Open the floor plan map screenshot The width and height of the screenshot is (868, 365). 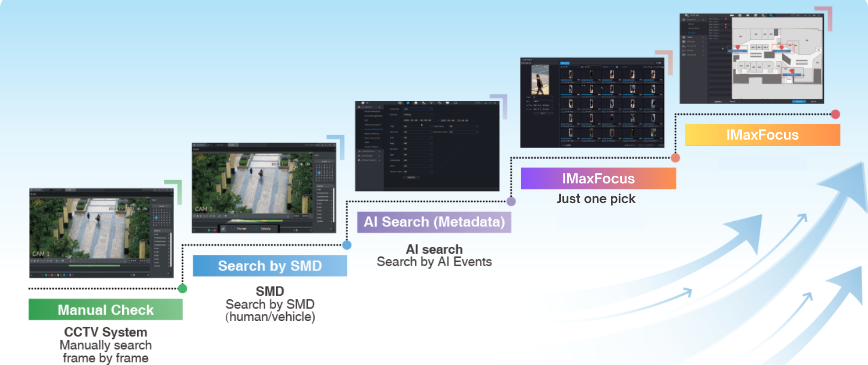tap(751, 58)
